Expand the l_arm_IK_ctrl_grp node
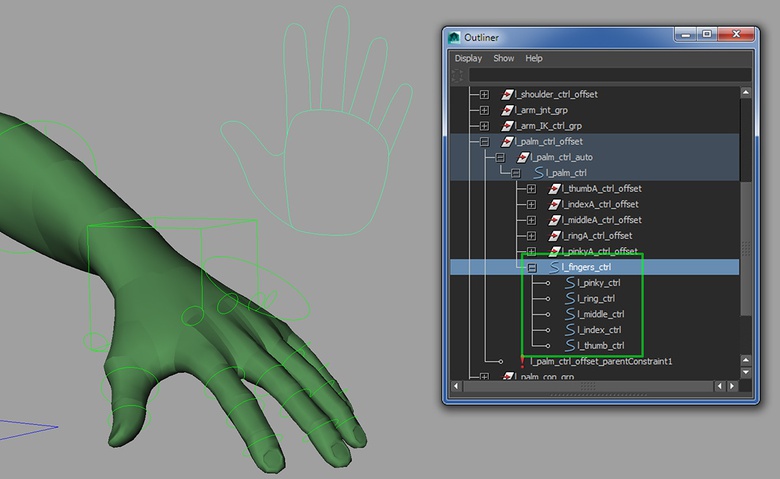This screenshot has width=780, height=479. point(484,126)
